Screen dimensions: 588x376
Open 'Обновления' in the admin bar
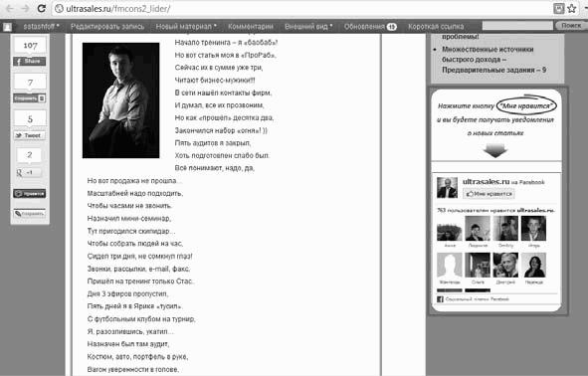point(364,27)
